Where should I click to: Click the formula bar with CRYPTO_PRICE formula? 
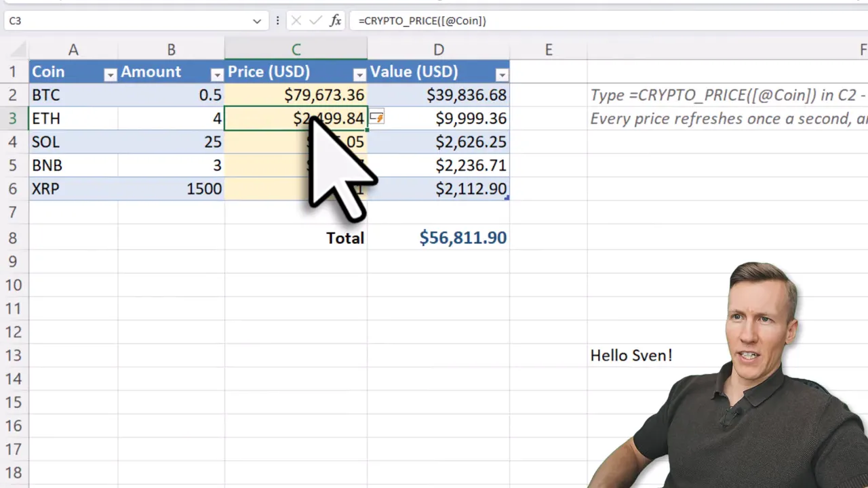point(608,21)
